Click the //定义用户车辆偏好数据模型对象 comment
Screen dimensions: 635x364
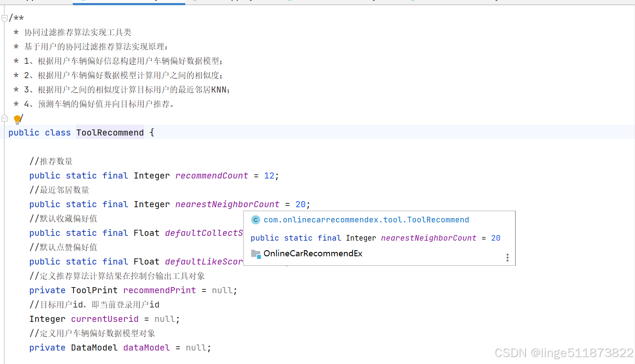pos(92,333)
